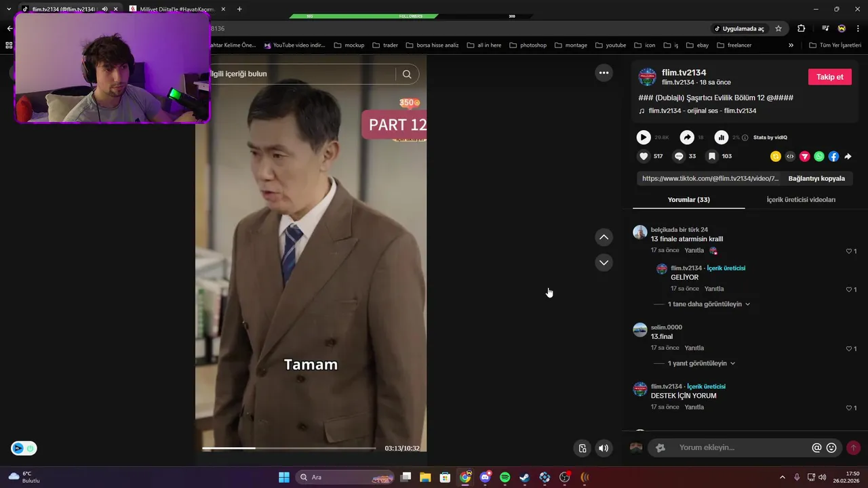
Task: Copy link with Bağlantıyı kopyala
Action: (x=816, y=178)
